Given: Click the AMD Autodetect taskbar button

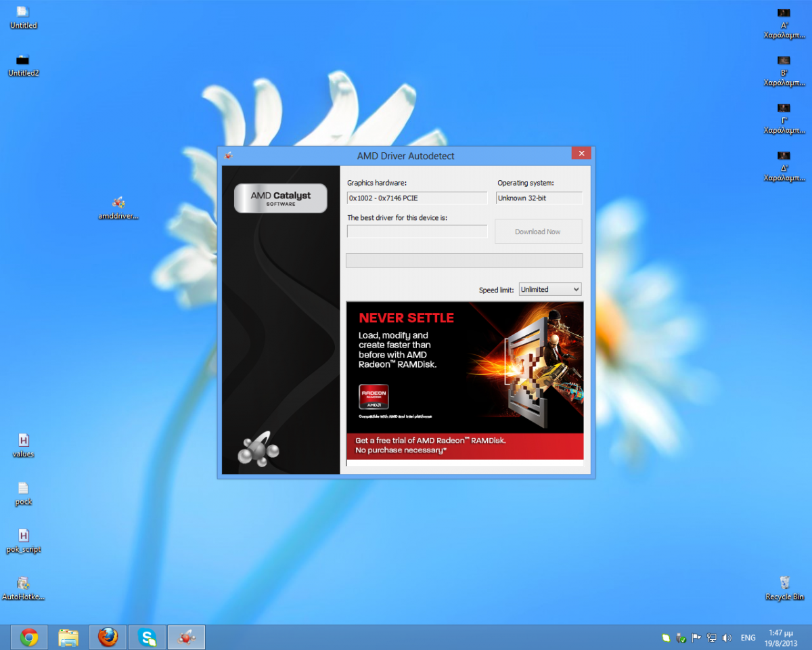Looking at the screenshot, I should point(186,637).
